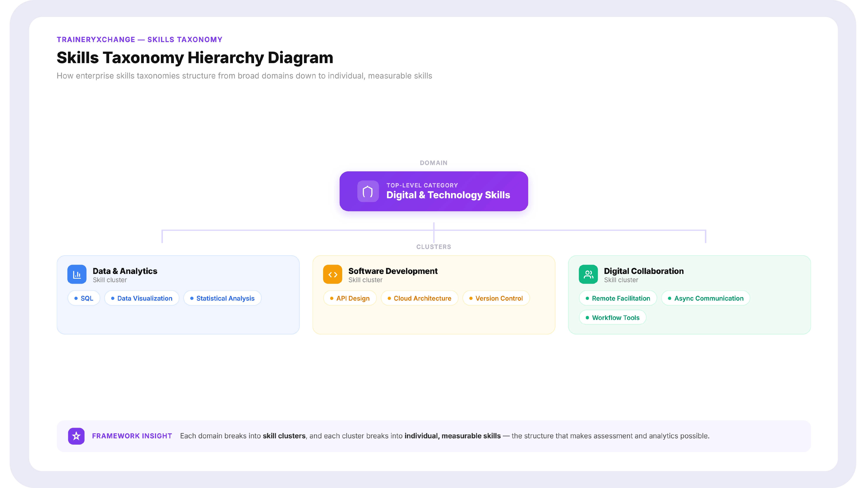The width and height of the screenshot is (868, 488).
Task: Select the Workflow Tools skill chip
Action: click(x=613, y=318)
